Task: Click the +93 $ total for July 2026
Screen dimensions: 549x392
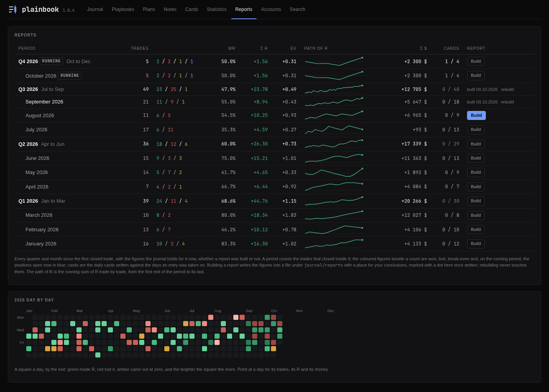Action: [420, 130]
